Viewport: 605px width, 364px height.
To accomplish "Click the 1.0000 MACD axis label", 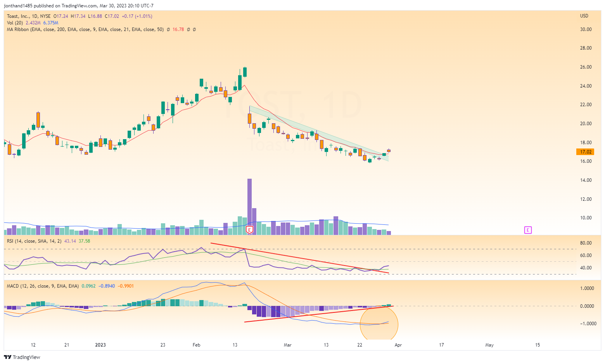I will (x=587, y=288).
